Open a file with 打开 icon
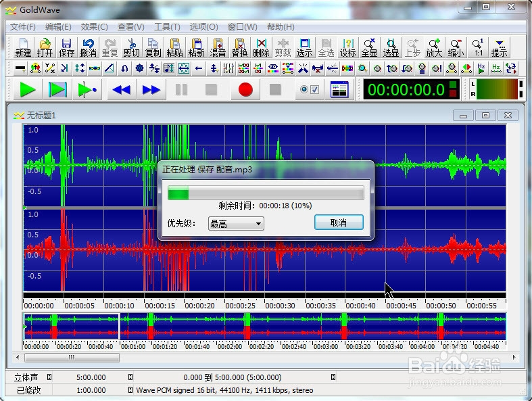532x401 pixels. click(45, 47)
